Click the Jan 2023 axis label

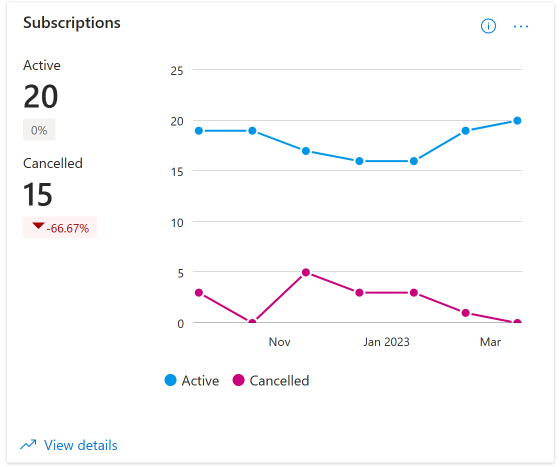tap(386, 342)
